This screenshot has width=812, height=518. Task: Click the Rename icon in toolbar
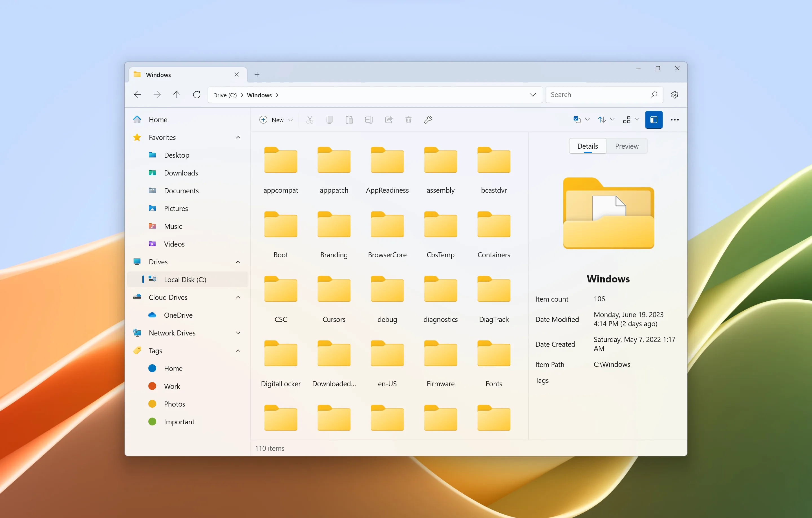coord(369,120)
